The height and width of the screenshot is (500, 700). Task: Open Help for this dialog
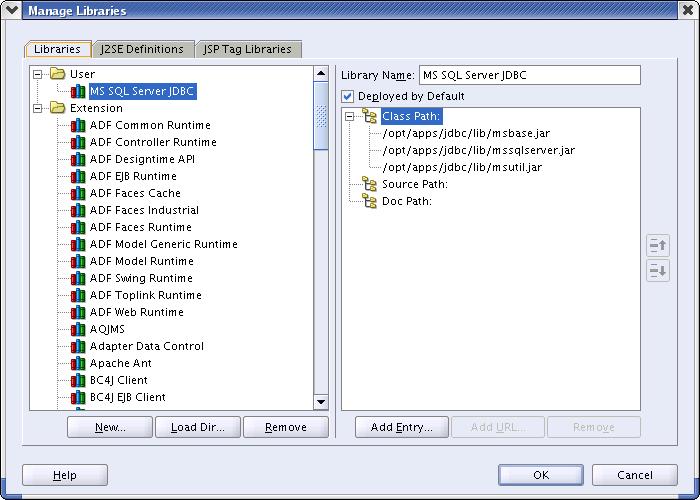(x=65, y=475)
